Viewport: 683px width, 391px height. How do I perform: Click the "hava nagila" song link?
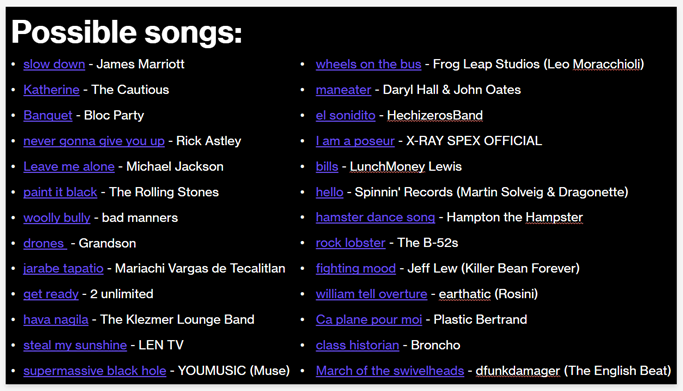(x=56, y=320)
